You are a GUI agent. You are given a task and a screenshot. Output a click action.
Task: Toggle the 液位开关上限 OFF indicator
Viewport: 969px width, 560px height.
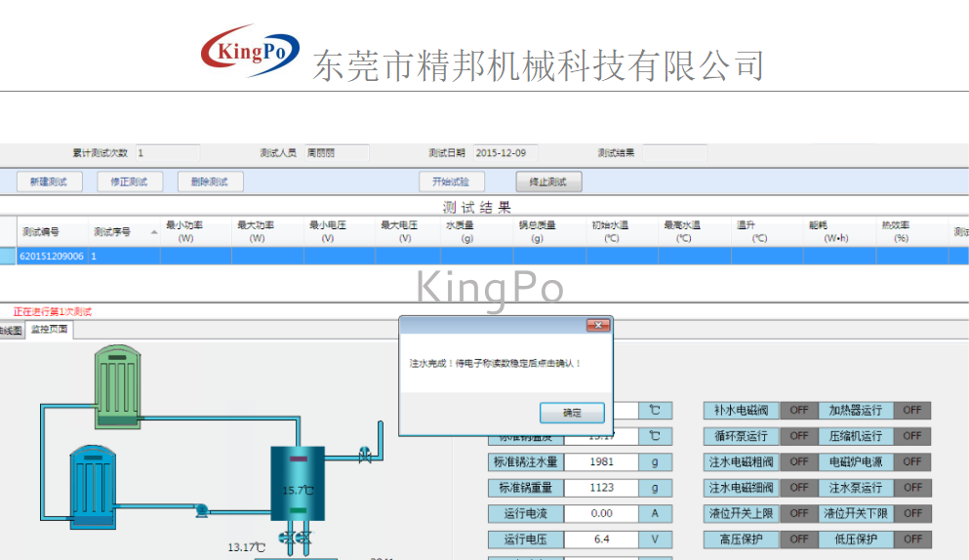pos(798,513)
